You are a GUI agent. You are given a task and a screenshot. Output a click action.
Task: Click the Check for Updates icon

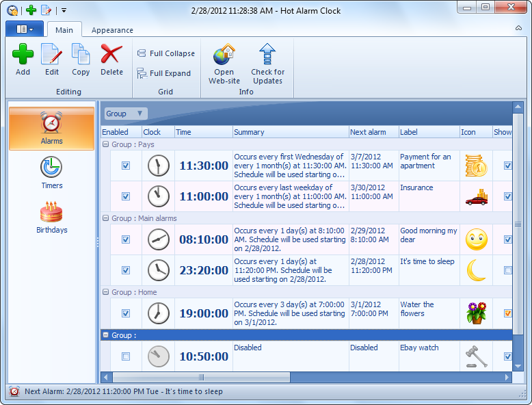coord(267,54)
